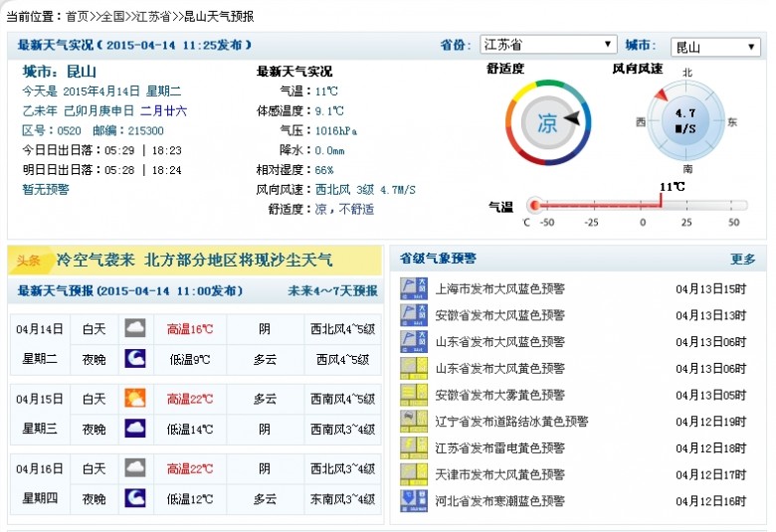
Task: Open the province dropdown showing 江苏省
Action: pyautogui.click(x=548, y=45)
